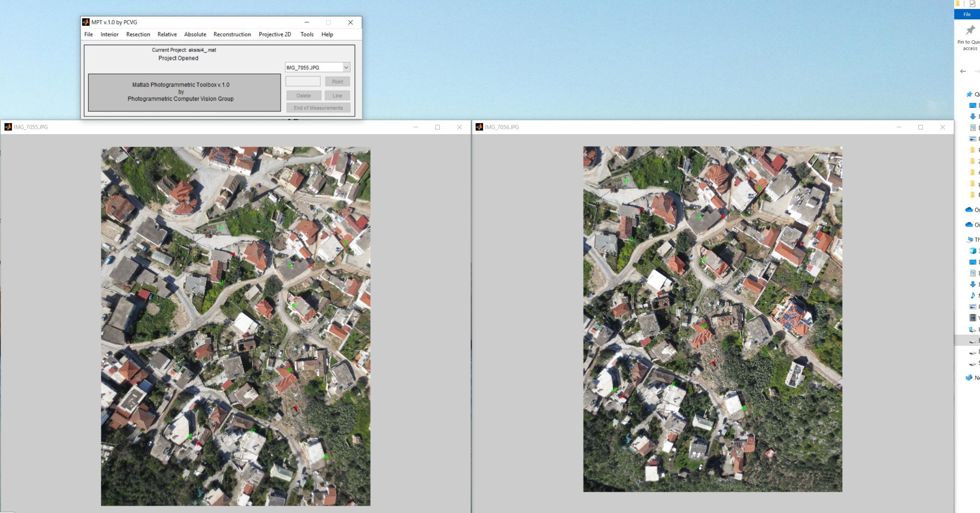Open the Explorer File tab
980x513 pixels.
(x=967, y=14)
